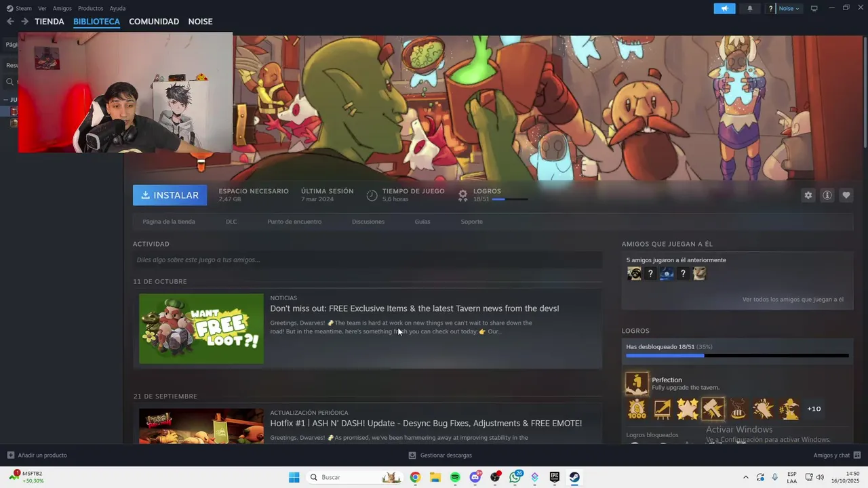Open Discusiones tab
The image size is (868, 488).
[368, 222]
